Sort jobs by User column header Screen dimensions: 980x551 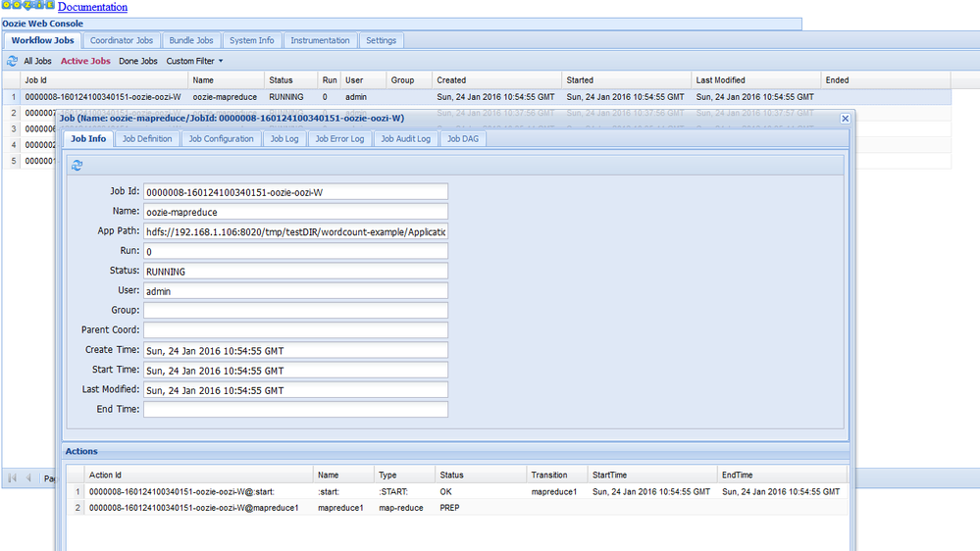pyautogui.click(x=363, y=80)
